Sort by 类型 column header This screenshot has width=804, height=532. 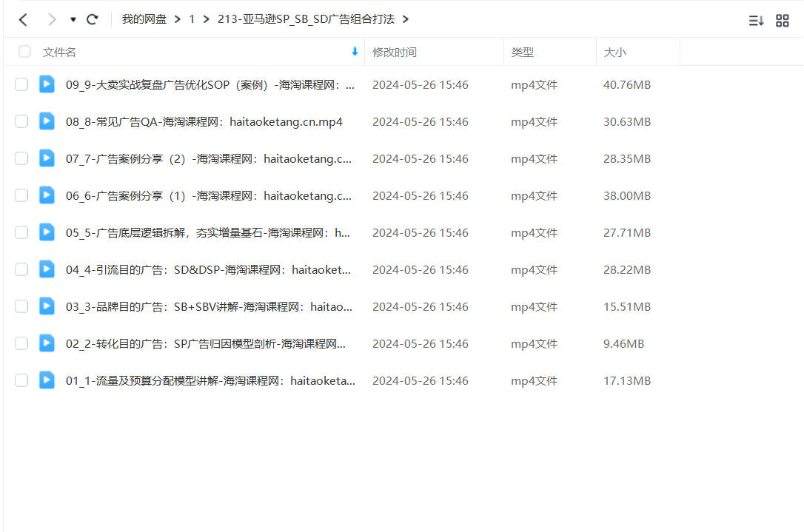pyautogui.click(x=522, y=53)
